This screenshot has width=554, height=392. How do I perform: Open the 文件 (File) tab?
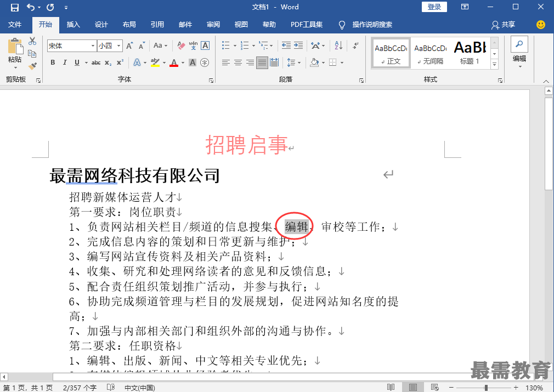point(14,24)
